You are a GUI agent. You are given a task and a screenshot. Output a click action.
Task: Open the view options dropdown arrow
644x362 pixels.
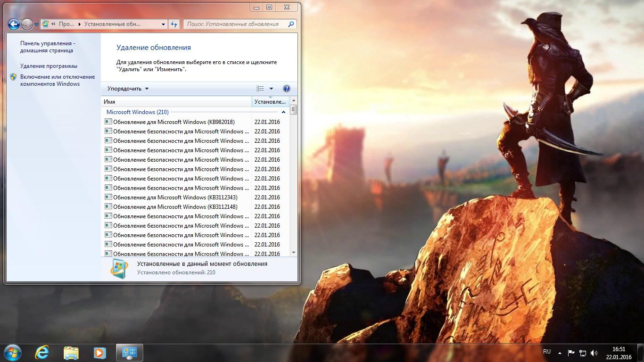coord(271,89)
